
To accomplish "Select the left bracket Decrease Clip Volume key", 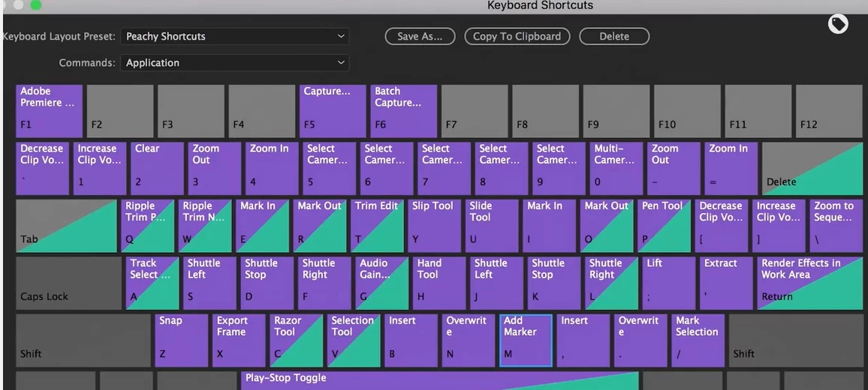I will (722, 226).
